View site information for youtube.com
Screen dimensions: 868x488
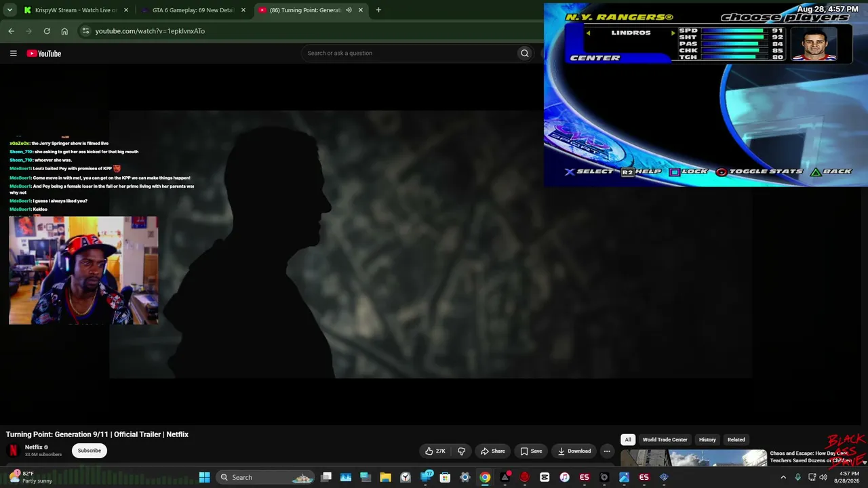(85, 31)
